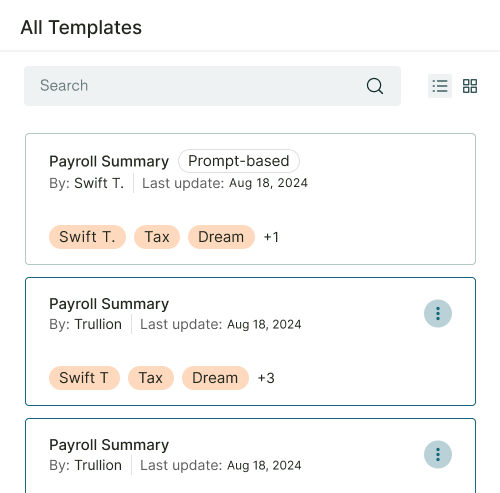Choose Dream tag in second card

pyautogui.click(x=215, y=378)
